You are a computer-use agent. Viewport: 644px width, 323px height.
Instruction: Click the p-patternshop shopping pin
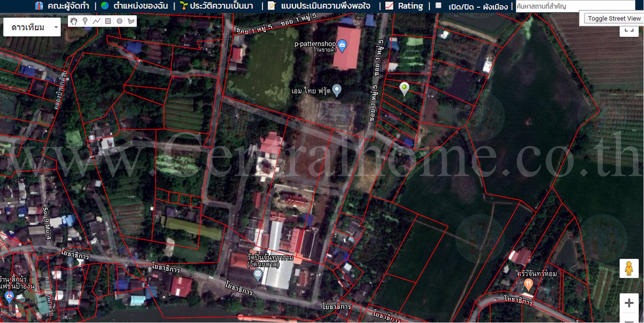[x=342, y=45]
